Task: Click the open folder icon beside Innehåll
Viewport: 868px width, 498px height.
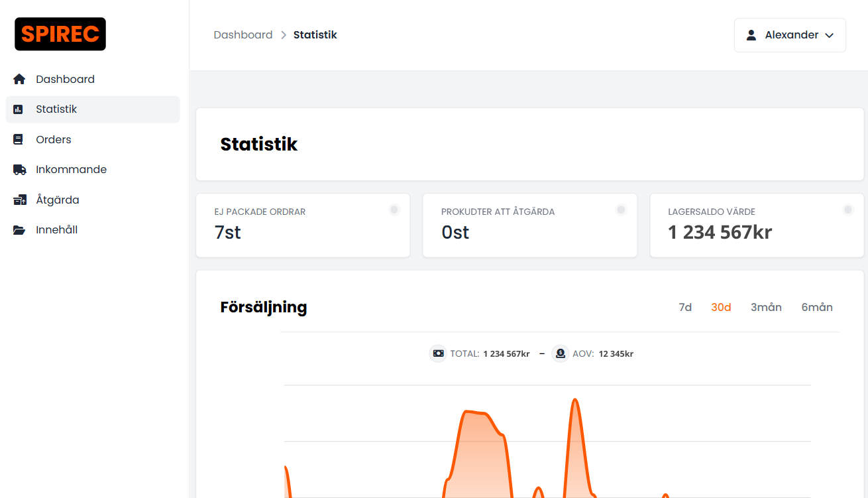Action: pyautogui.click(x=19, y=230)
